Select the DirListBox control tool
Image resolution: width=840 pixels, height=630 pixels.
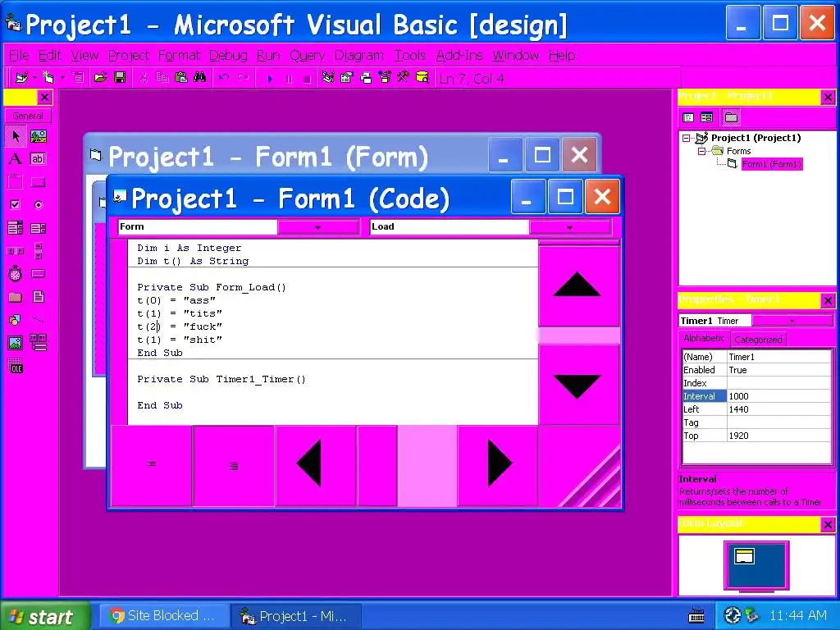tap(16, 297)
